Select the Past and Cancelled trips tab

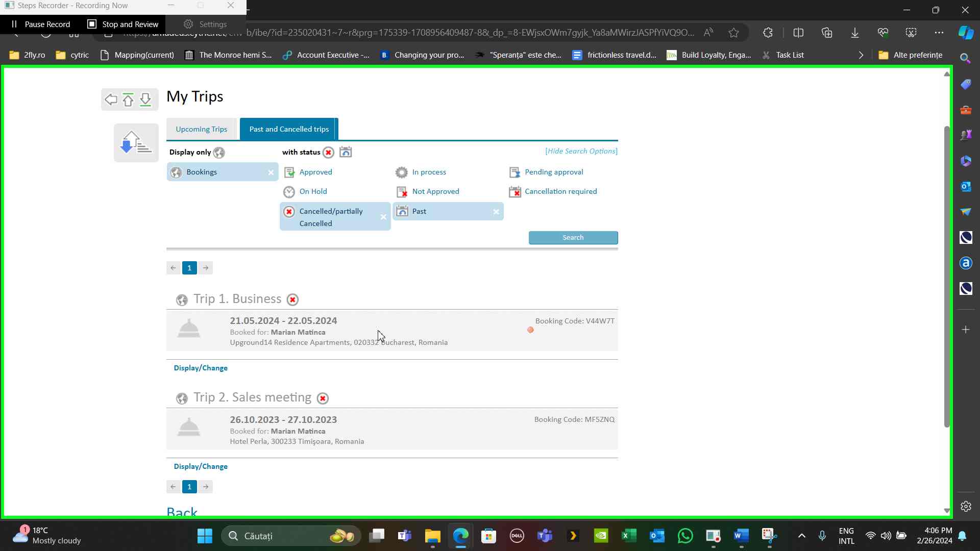point(289,130)
